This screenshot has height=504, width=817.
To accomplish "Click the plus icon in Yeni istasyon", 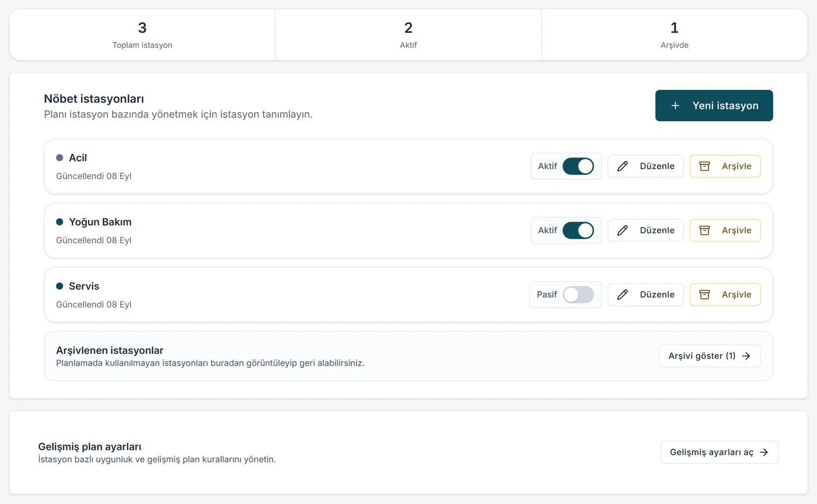I will [675, 106].
